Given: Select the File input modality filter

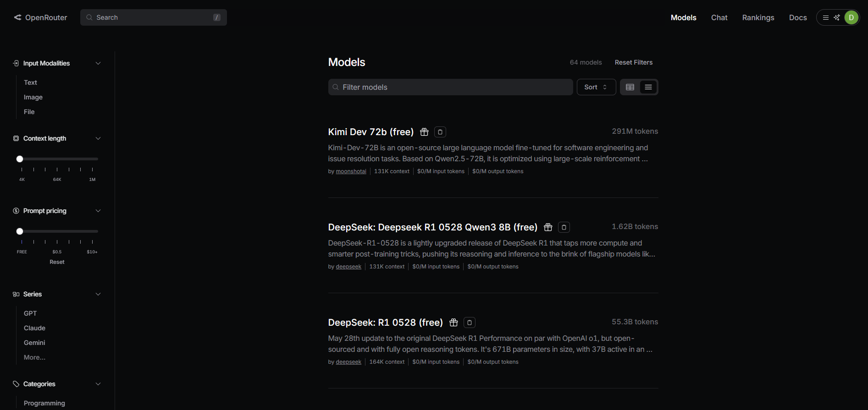Looking at the screenshot, I should pyautogui.click(x=29, y=112).
